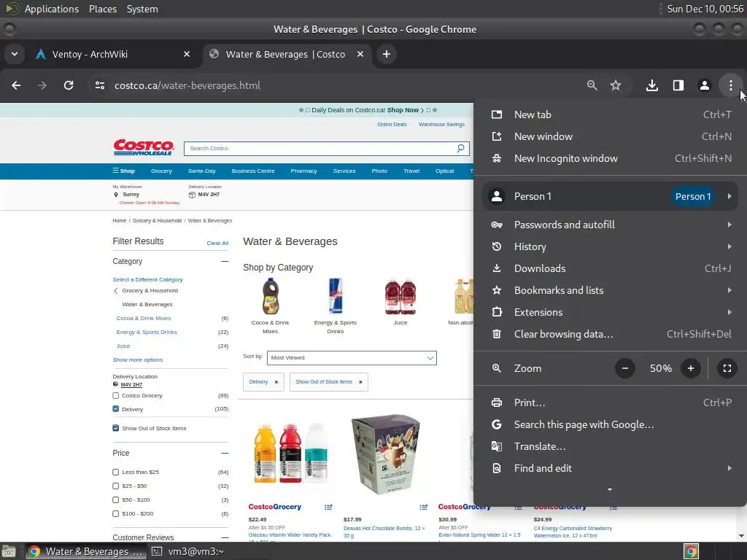Uncheck Show Out of Stock Items
This screenshot has width=747, height=560.
(x=115, y=428)
